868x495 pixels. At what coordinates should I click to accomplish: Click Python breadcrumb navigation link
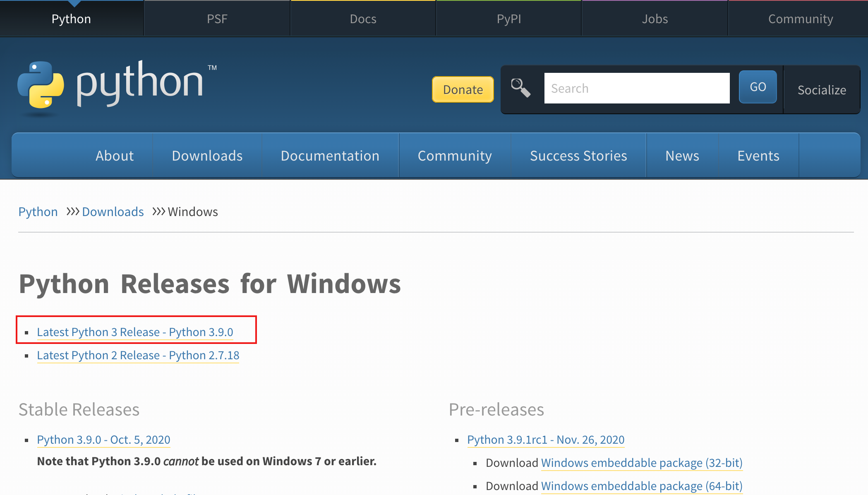coord(38,212)
